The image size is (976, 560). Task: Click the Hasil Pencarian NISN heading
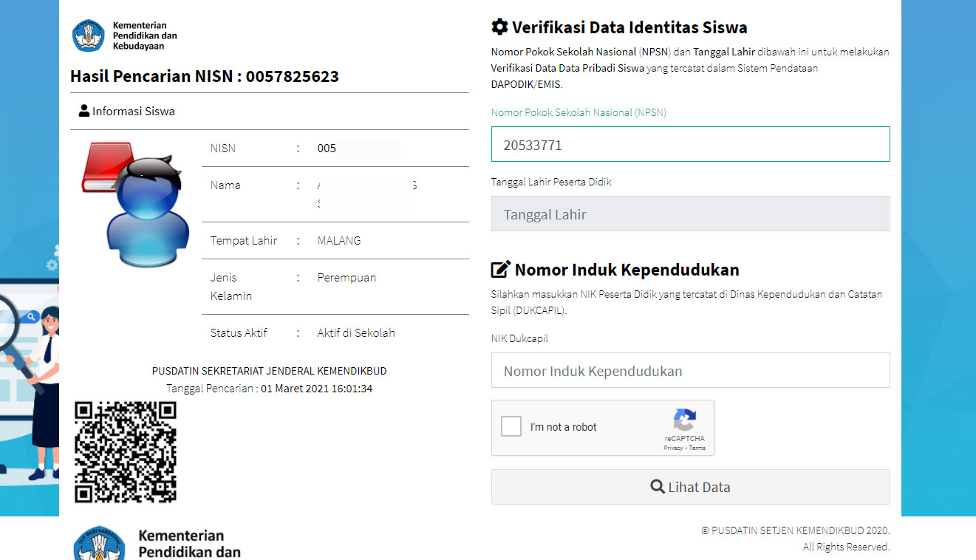click(x=205, y=76)
